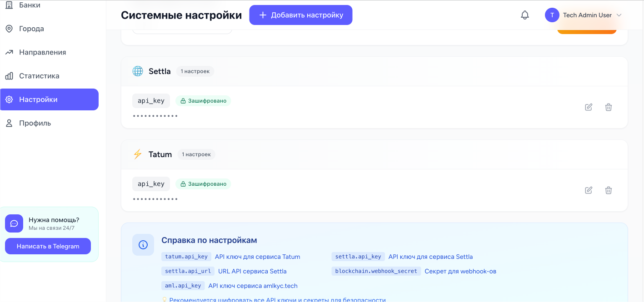Click the user avatar with letter T
Viewport: 644px width, 302px height.
click(x=552, y=15)
